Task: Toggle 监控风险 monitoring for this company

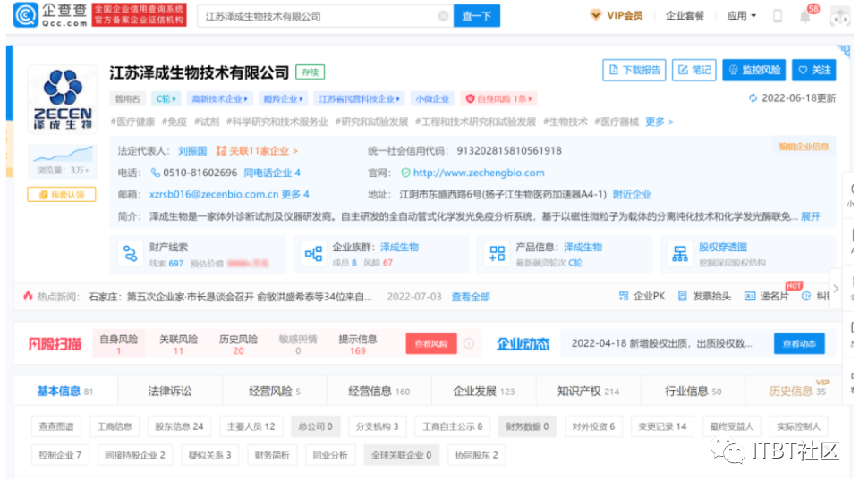Action: pos(753,71)
